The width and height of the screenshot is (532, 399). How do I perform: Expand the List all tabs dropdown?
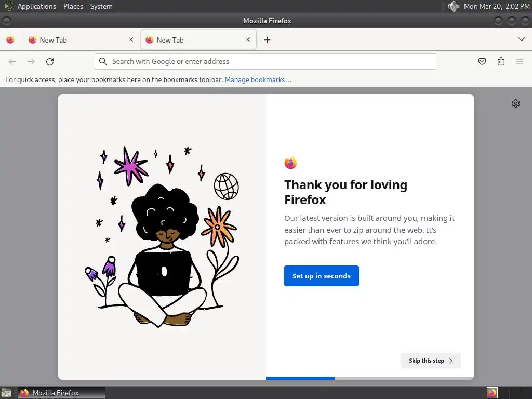522,39
